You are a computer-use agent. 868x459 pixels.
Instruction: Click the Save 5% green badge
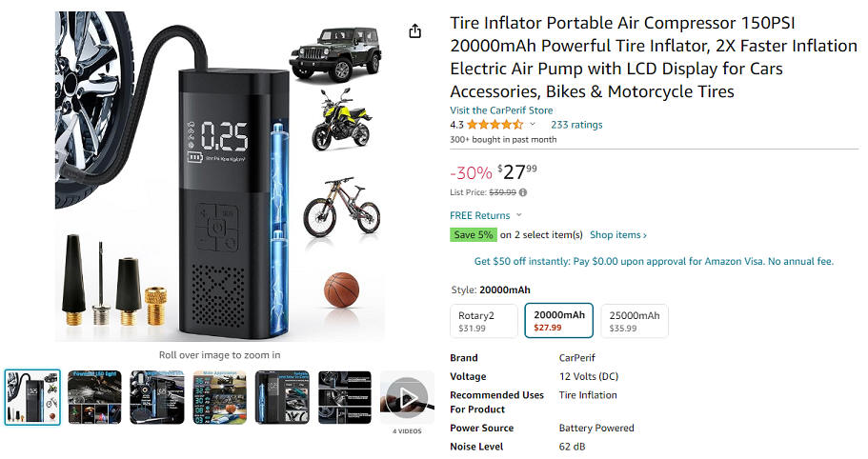pyautogui.click(x=473, y=235)
